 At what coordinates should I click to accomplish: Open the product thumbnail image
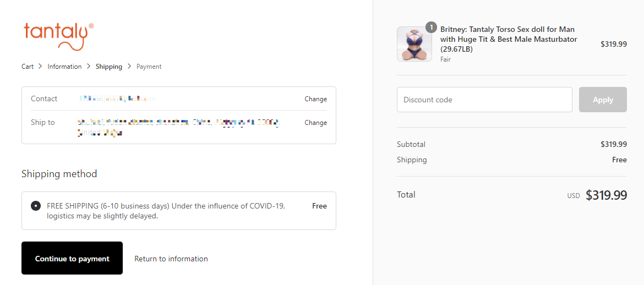tap(414, 44)
